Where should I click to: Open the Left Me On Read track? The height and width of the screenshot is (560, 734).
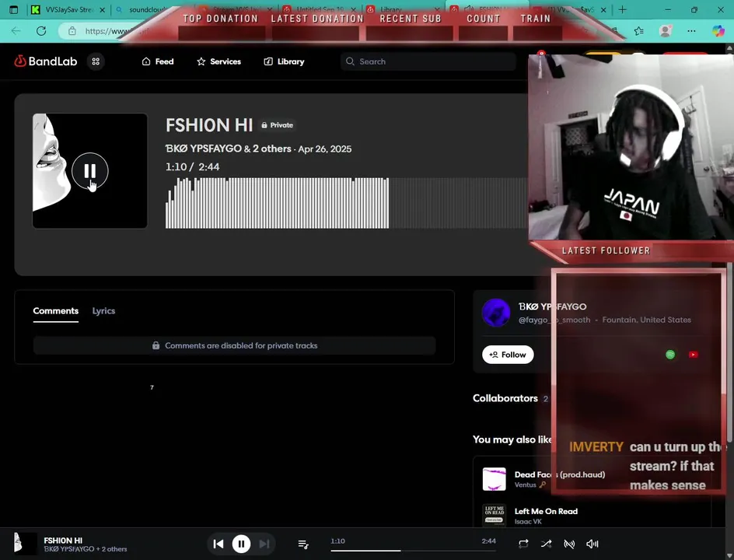click(546, 511)
